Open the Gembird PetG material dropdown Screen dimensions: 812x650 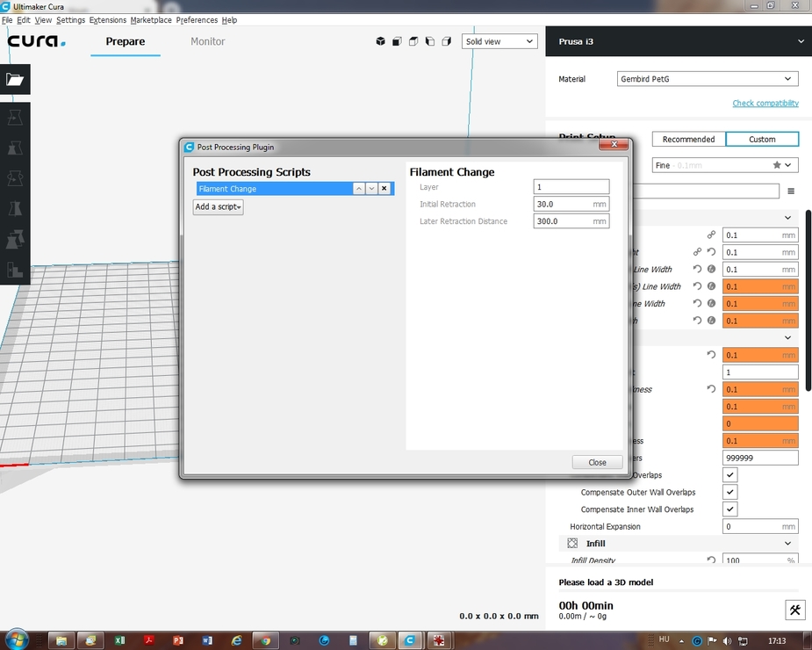[707, 79]
